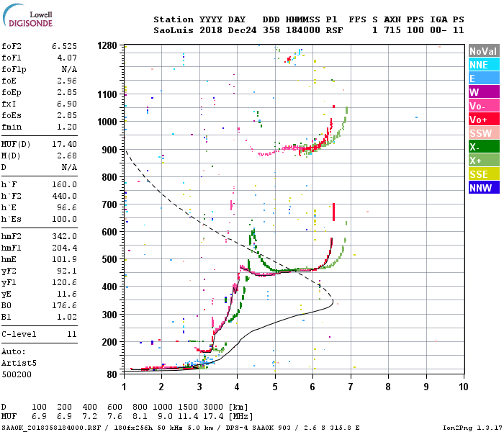Click the date Dec24 in header
Image resolution: width=504 pixels, height=432 pixels.
(242, 30)
